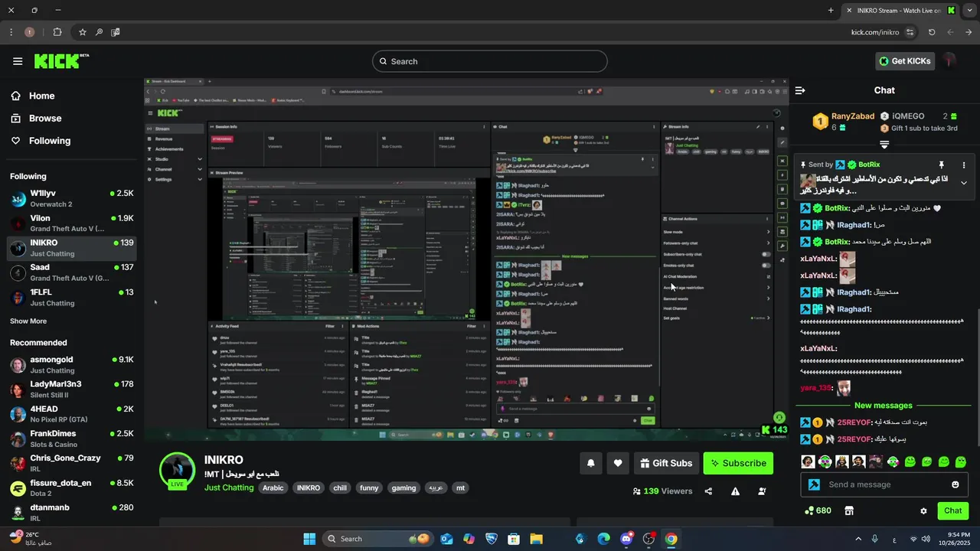Click the Get KICKs button
Viewport: 980px width, 551px height.
905,61
